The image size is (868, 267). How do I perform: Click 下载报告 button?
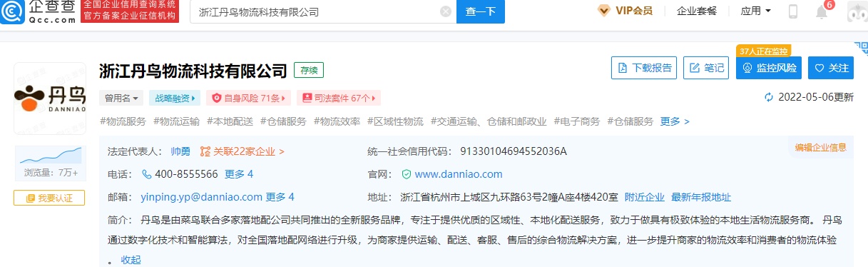pos(644,68)
